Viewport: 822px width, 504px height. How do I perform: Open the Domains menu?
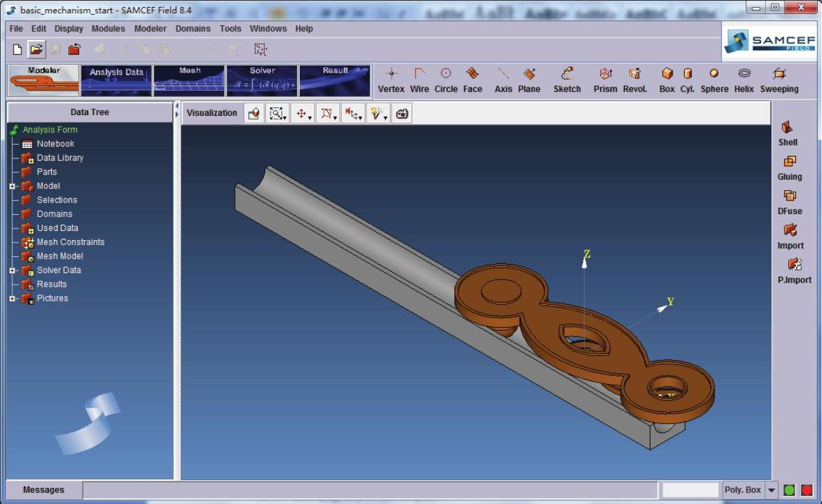coord(193,28)
